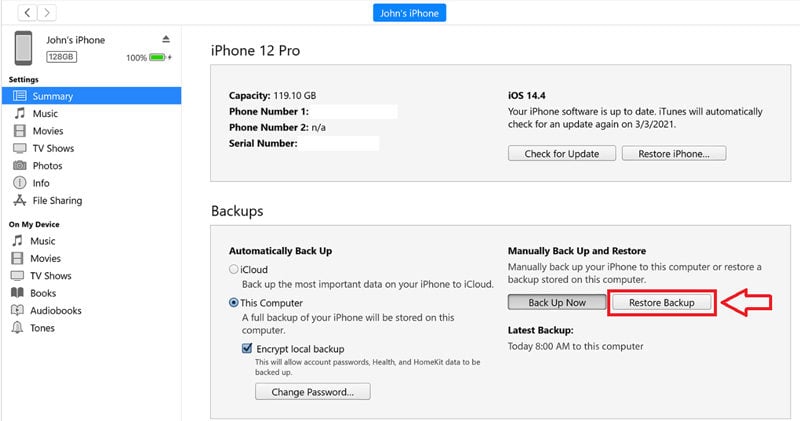Click the Tones bell icon
The image size is (800, 421).
(x=18, y=328)
